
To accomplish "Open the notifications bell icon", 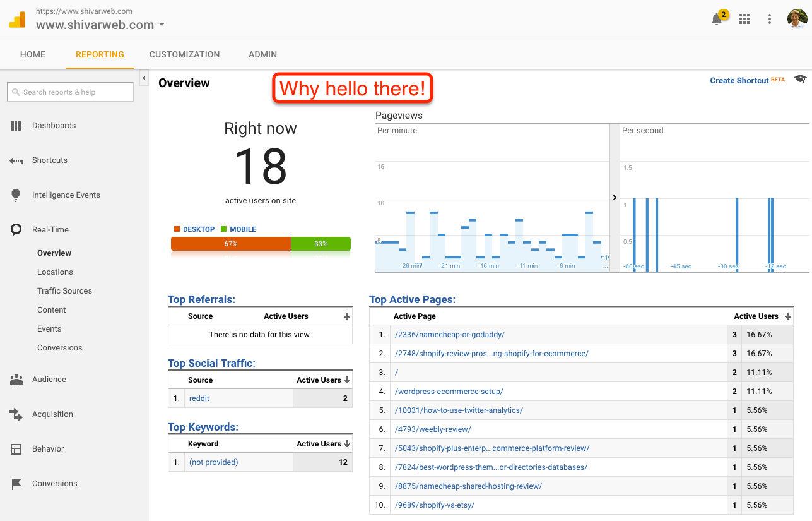I will (x=717, y=19).
